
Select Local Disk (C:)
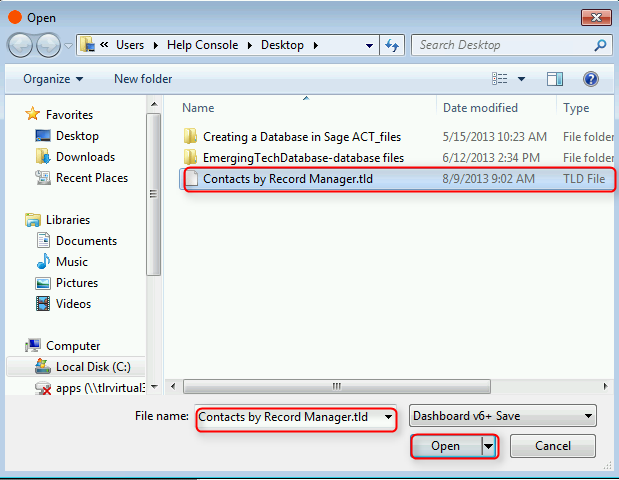pos(93,367)
